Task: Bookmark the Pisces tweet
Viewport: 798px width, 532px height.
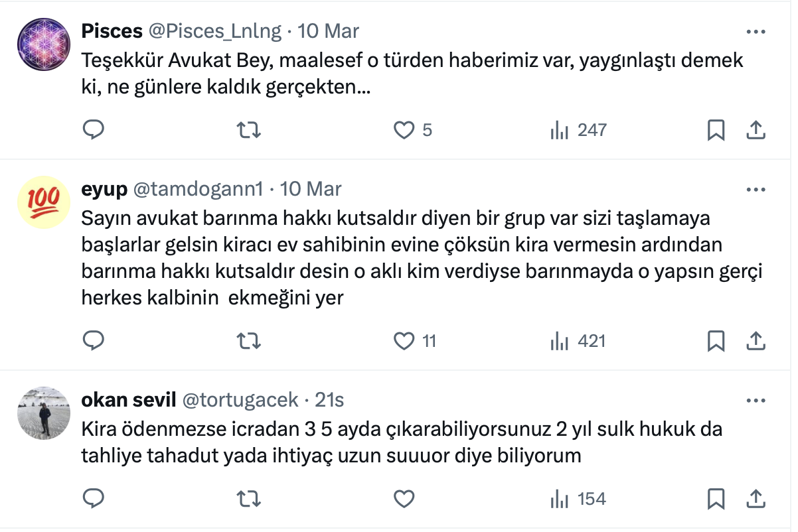Action: tap(716, 130)
